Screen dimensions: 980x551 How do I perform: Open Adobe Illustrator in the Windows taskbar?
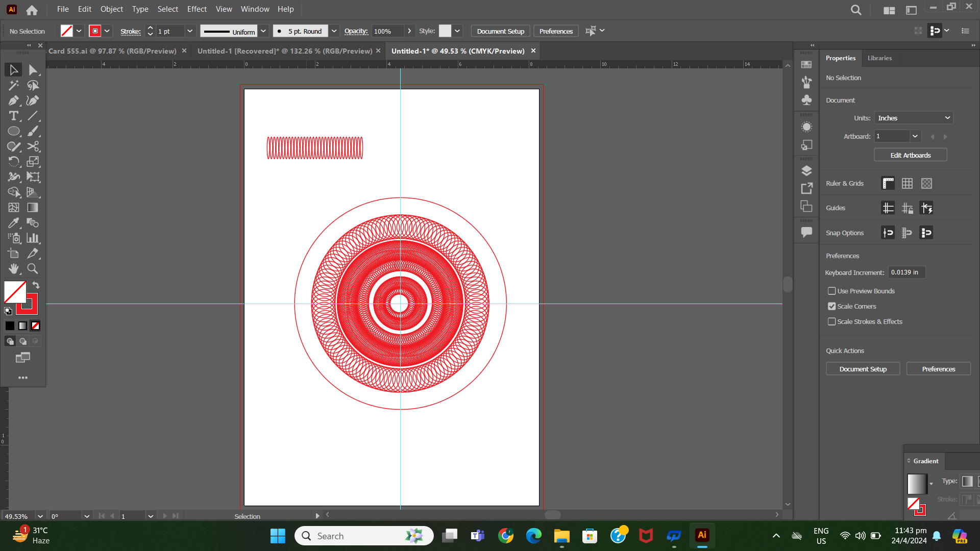pos(702,536)
